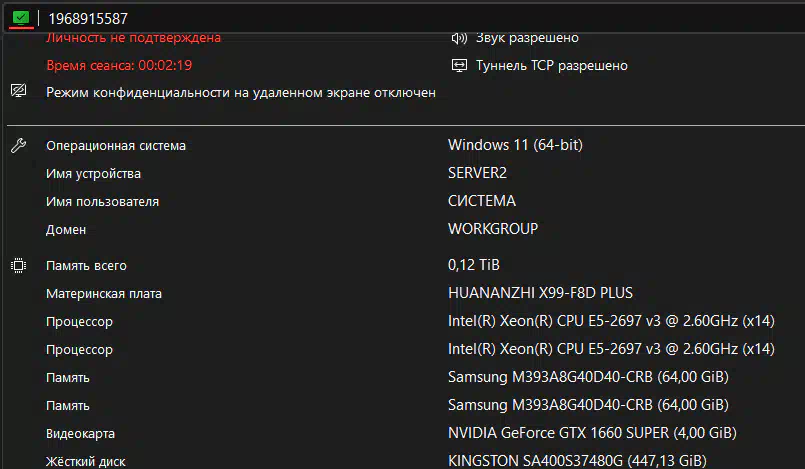Click the Память всего label
The height and width of the screenshot is (469, 805).
86,266
